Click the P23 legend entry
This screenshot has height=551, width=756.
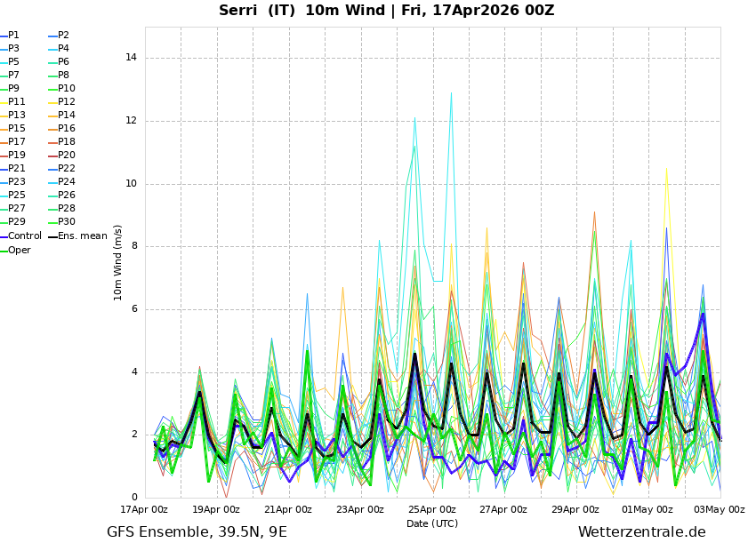click(x=17, y=182)
